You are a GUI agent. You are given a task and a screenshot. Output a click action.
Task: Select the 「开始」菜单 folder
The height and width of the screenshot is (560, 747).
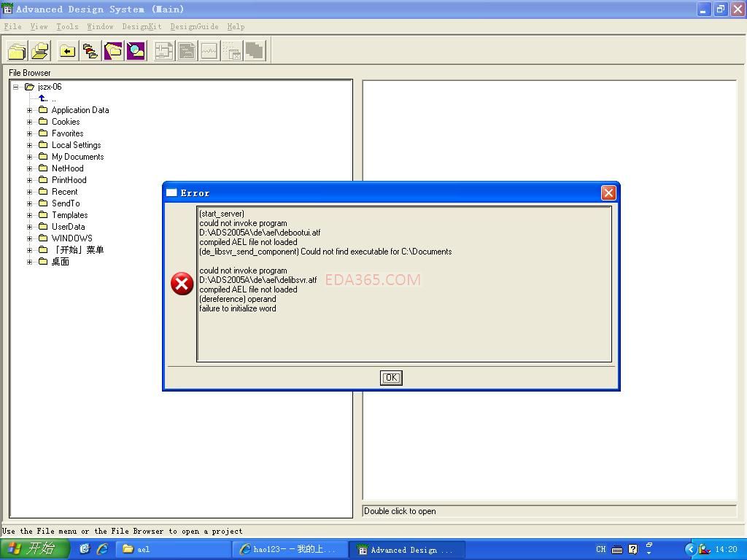(x=77, y=250)
